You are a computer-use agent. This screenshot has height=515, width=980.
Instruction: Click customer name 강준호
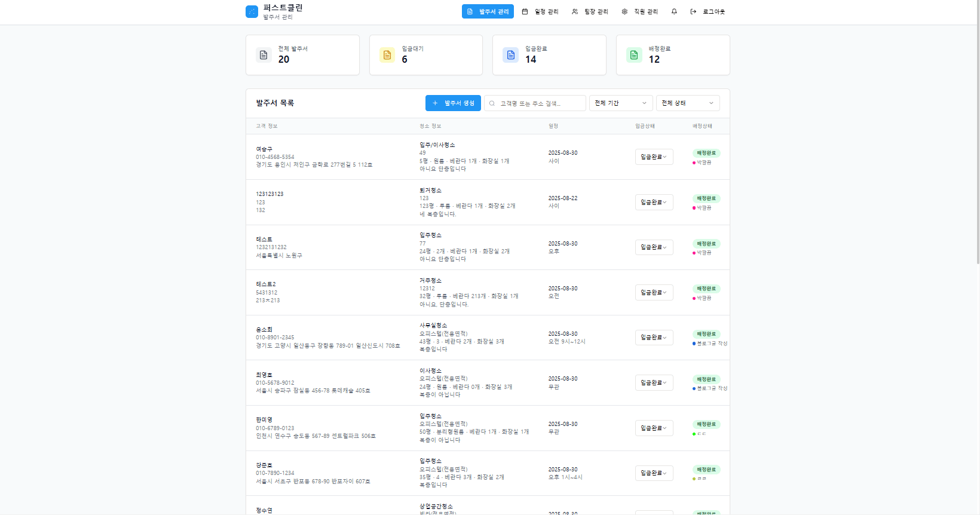264,465
